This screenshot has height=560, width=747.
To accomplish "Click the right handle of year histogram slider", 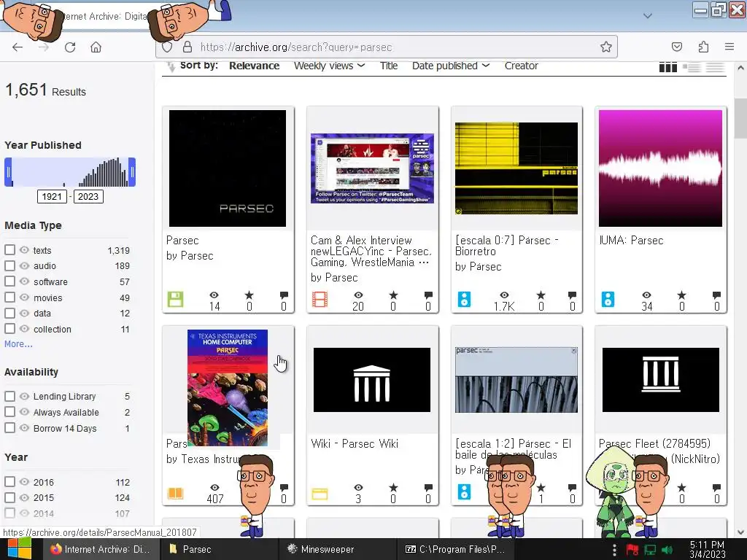I will [132, 172].
